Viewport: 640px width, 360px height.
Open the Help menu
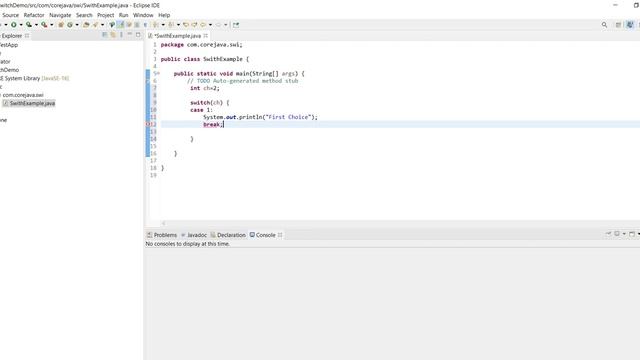tap(164, 15)
